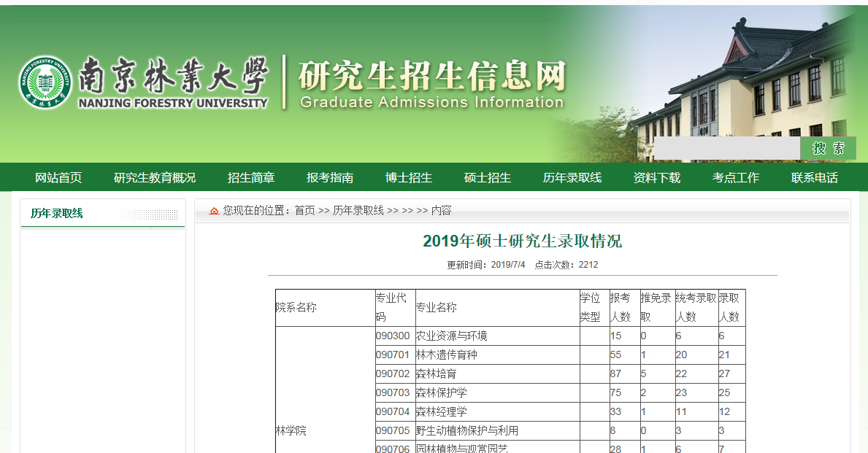
Task: Focus the search input field
Action: point(726,148)
